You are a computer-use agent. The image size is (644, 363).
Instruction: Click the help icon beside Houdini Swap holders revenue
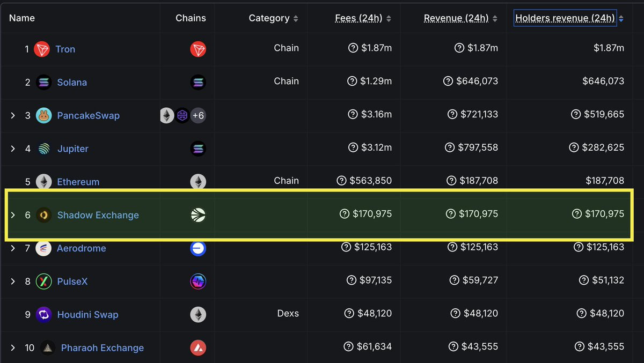(581, 314)
